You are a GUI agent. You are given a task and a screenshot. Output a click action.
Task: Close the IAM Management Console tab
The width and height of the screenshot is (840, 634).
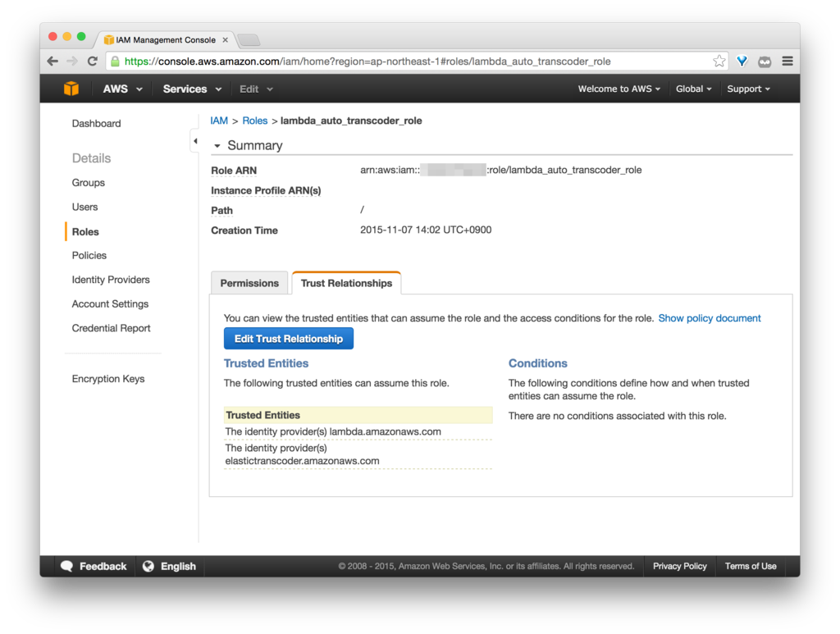point(226,39)
